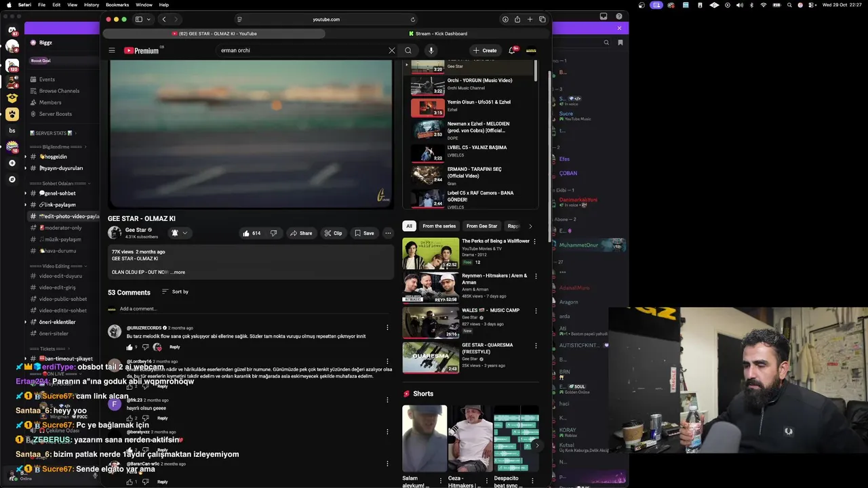Clear the YouTube search box text
This screenshot has width=868, height=488.
(x=391, y=50)
